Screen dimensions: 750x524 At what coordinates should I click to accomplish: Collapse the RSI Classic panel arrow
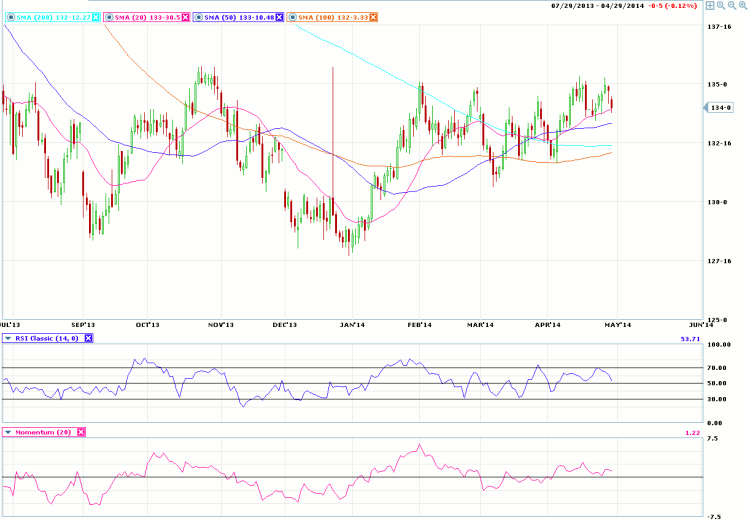(x=9, y=339)
